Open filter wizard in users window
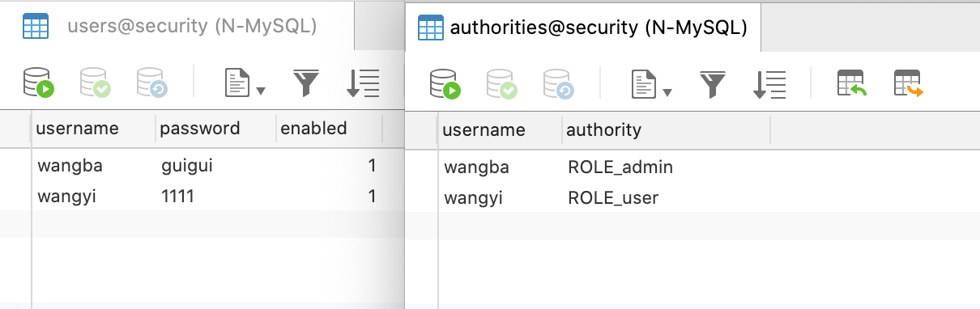This screenshot has width=980, height=309. click(x=305, y=83)
